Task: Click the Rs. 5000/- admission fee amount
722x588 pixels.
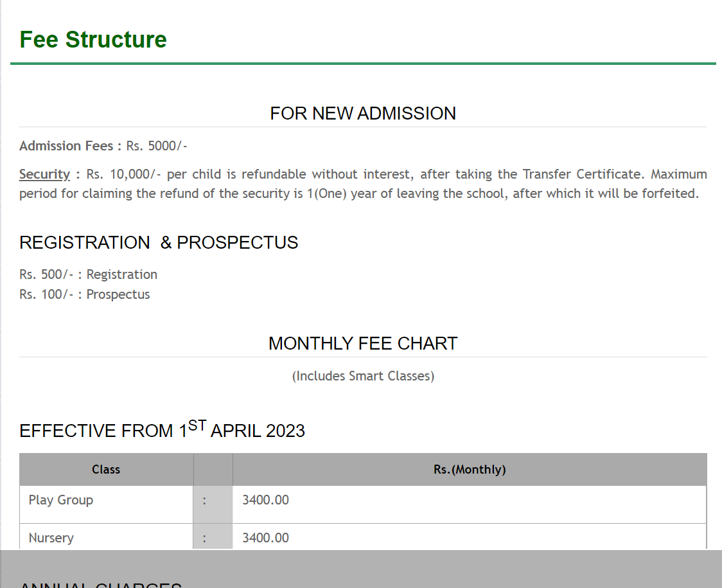Action: (x=157, y=146)
